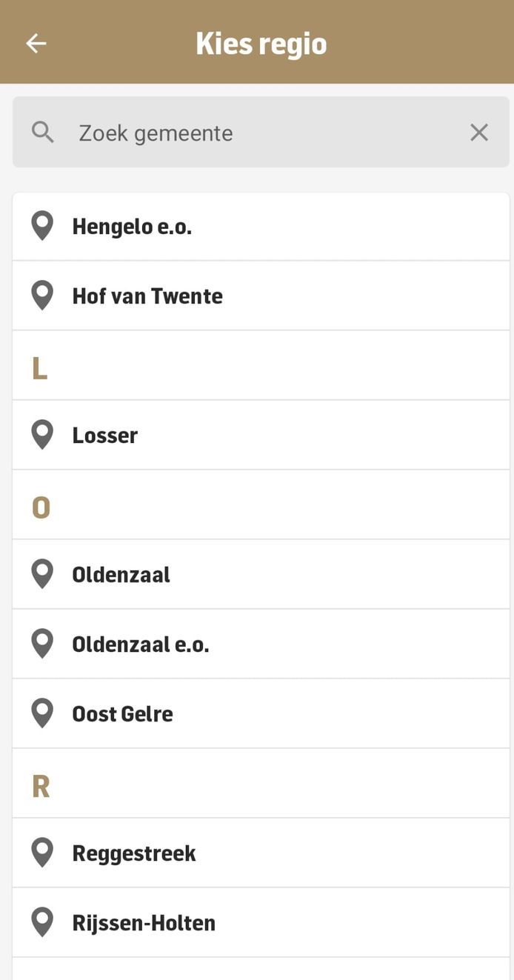Choose Oldenzaal from the list

coord(121,574)
